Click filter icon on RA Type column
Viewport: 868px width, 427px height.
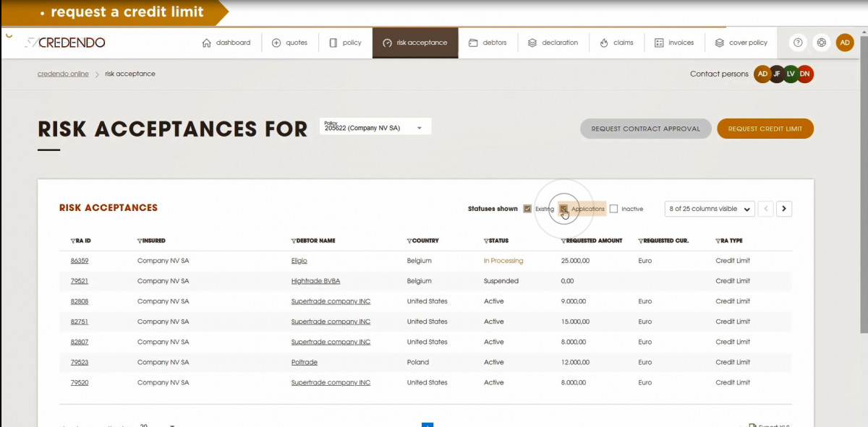[718, 241]
